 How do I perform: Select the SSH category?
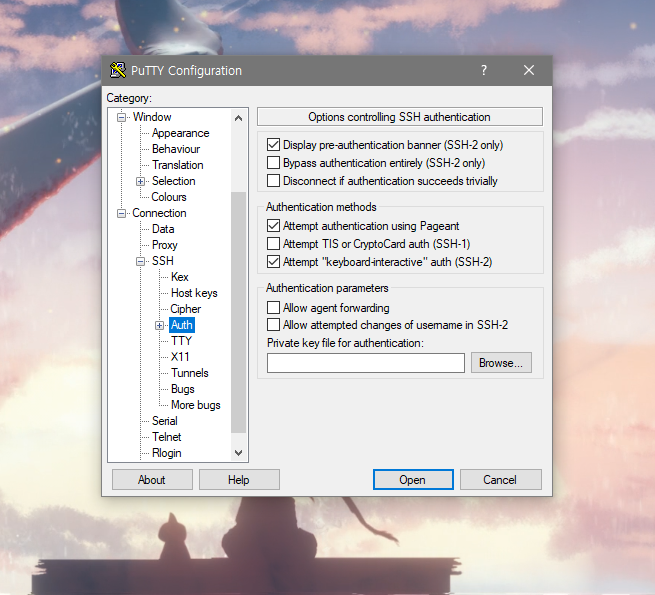click(162, 261)
